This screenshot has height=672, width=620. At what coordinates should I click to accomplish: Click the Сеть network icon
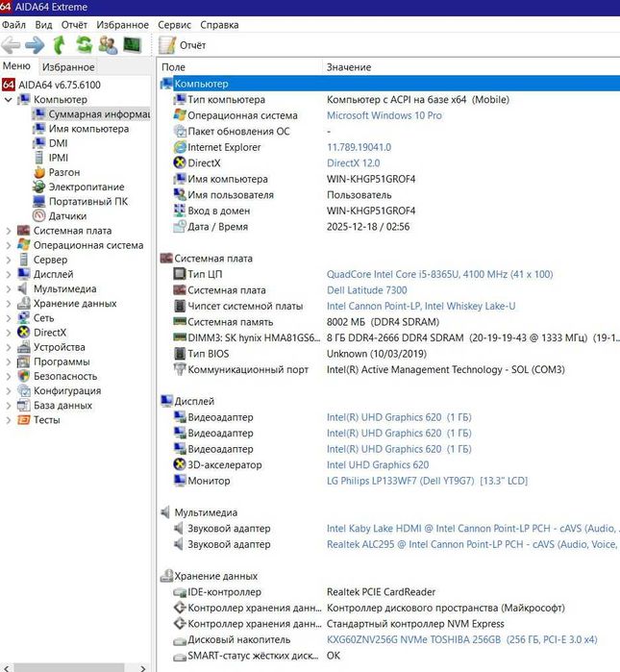[24, 318]
